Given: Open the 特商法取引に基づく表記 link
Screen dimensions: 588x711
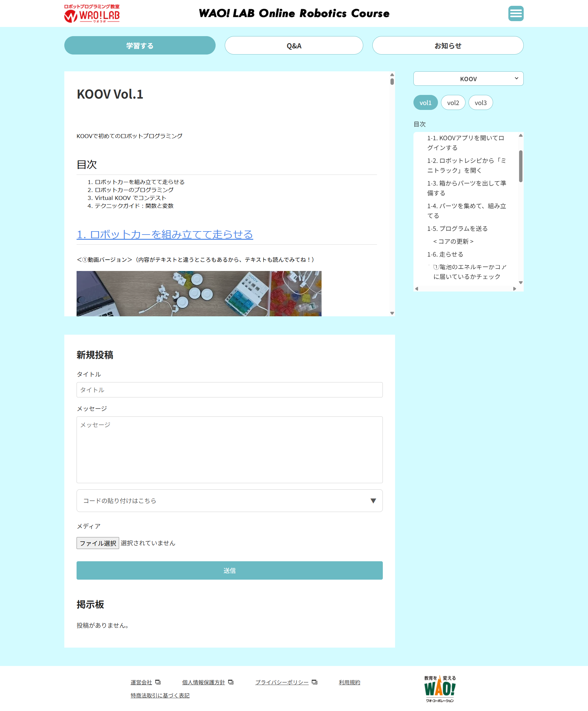Looking at the screenshot, I should [x=160, y=695].
